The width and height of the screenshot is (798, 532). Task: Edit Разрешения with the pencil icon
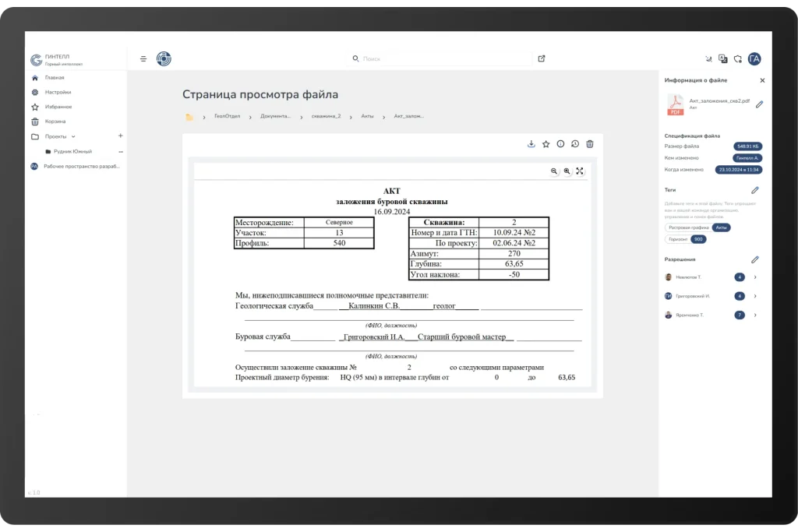pos(754,259)
